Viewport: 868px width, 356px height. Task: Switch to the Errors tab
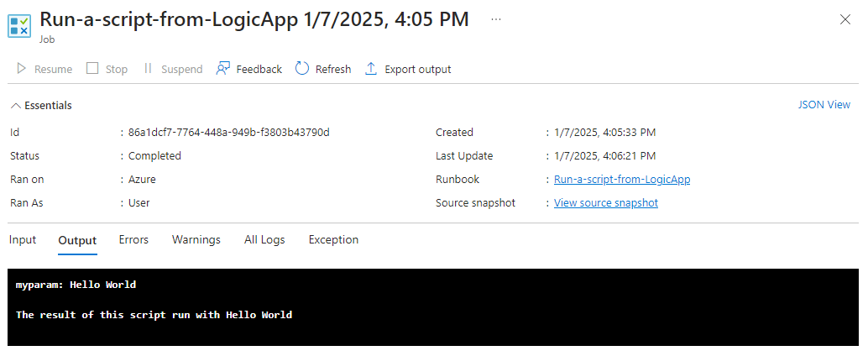(x=133, y=240)
